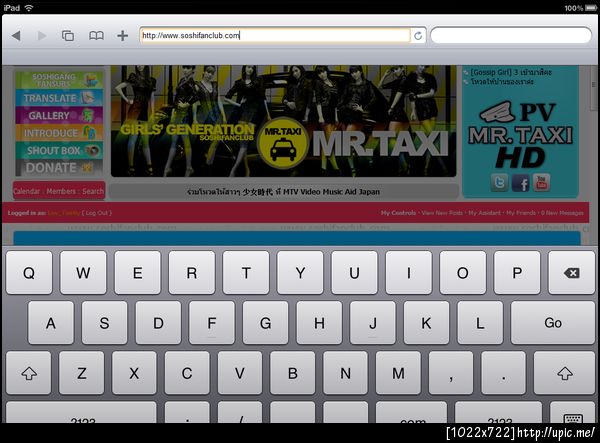The height and width of the screenshot is (443, 600).
Task: Tap the Go key
Action: click(x=553, y=323)
